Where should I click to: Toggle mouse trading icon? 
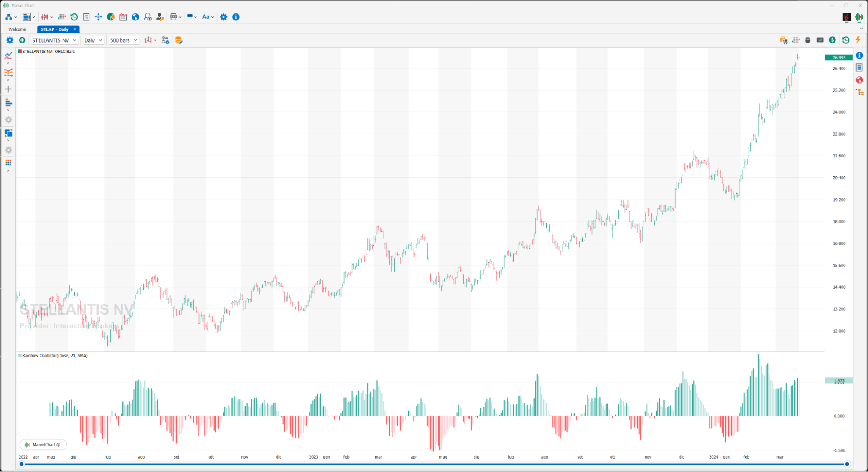click(808, 40)
